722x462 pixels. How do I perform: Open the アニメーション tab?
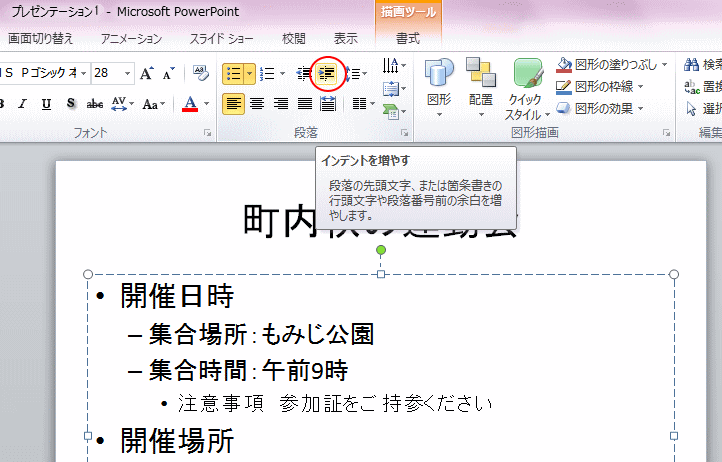[131, 38]
